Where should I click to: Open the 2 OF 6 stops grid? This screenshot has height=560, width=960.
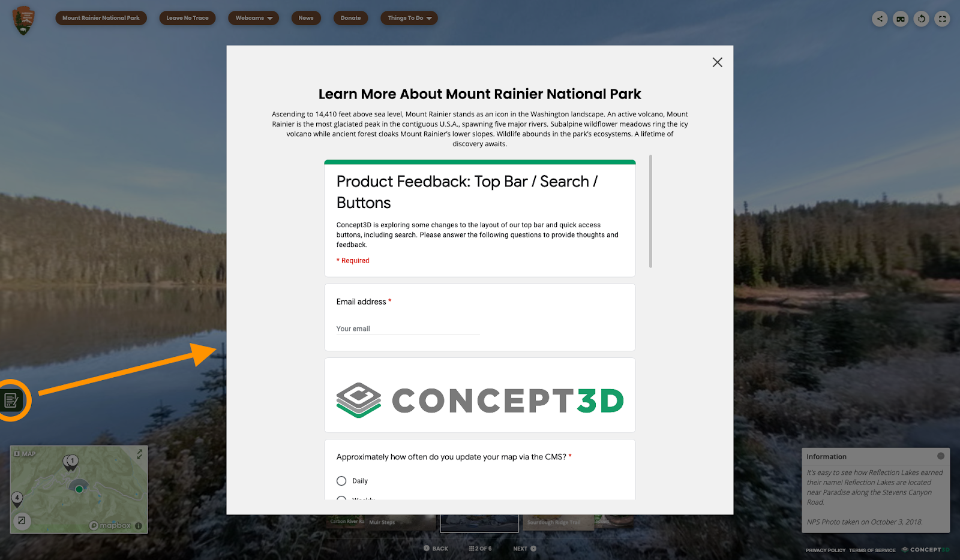pos(480,549)
